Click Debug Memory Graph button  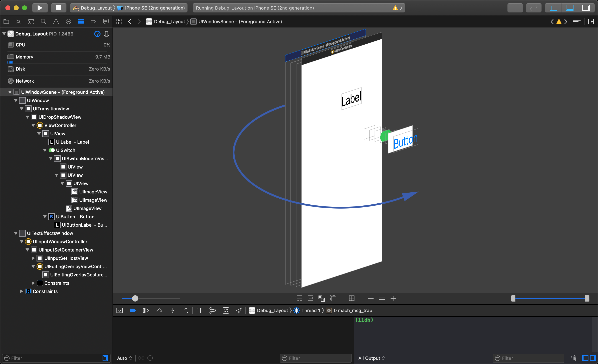tap(212, 310)
